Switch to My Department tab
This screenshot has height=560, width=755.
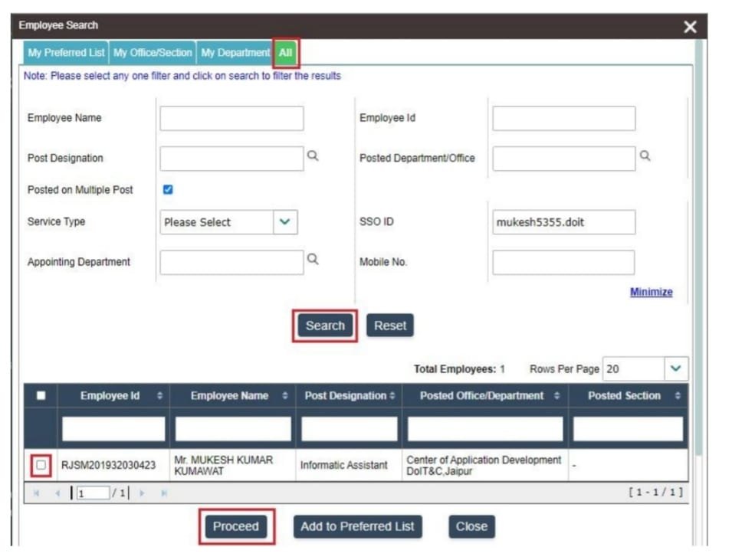(235, 52)
